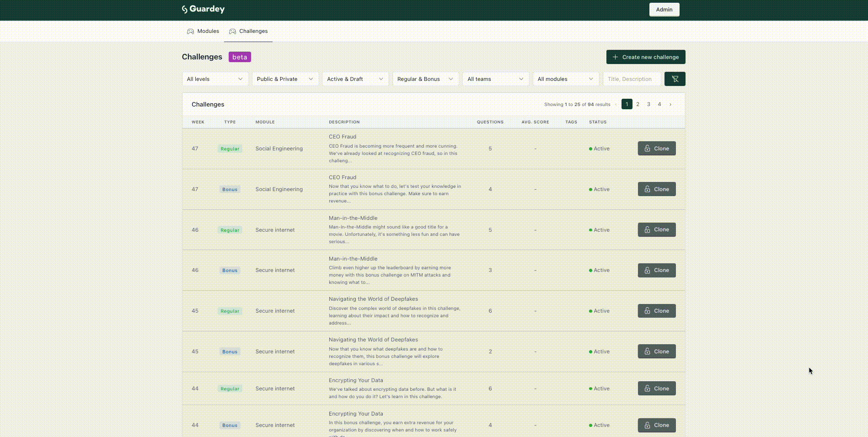Click Create new challenge button
This screenshot has height=437, width=868.
646,57
